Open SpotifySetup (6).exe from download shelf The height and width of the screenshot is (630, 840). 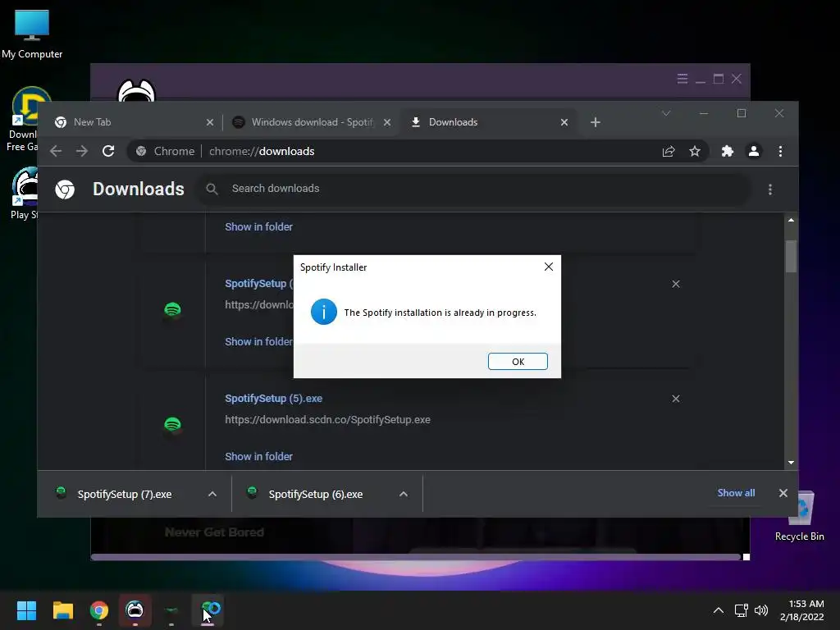(316, 494)
